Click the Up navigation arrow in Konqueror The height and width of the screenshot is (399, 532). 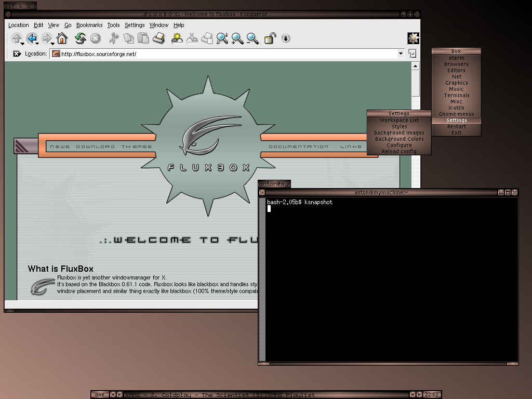click(x=16, y=38)
